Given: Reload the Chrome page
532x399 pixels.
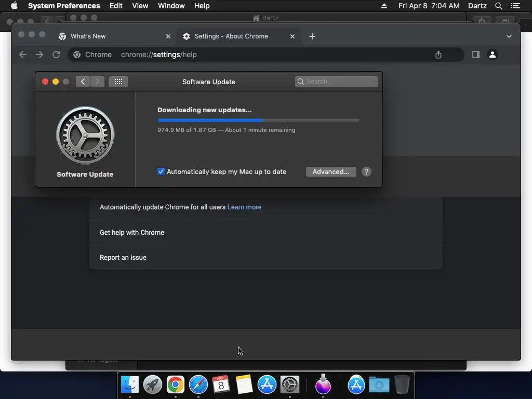Looking at the screenshot, I should click(x=56, y=55).
